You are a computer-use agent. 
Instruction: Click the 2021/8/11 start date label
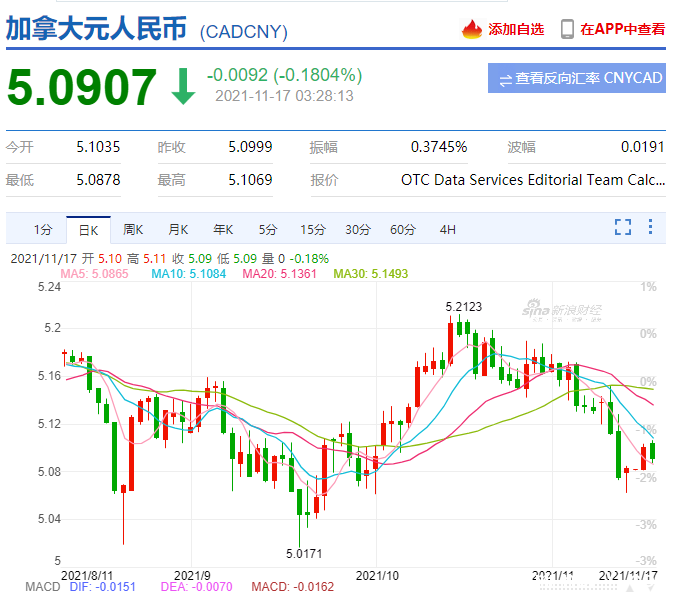pos(87,576)
